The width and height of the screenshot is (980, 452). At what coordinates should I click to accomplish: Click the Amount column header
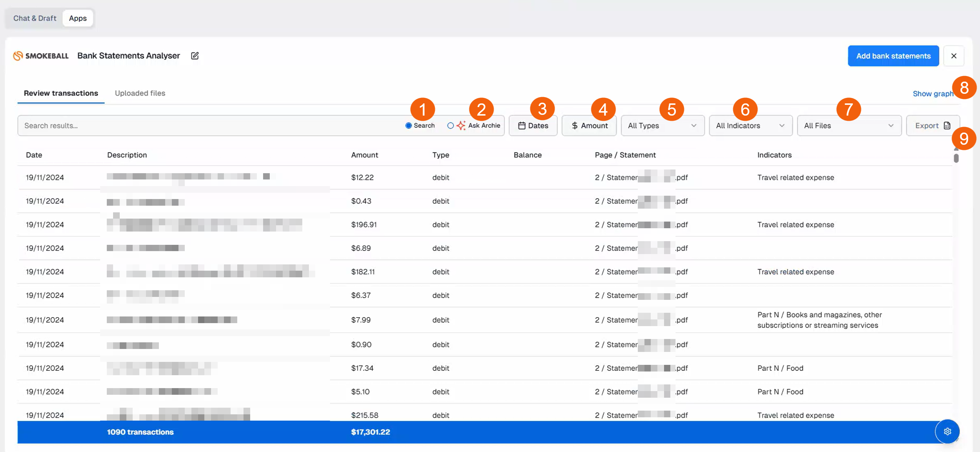click(x=364, y=155)
